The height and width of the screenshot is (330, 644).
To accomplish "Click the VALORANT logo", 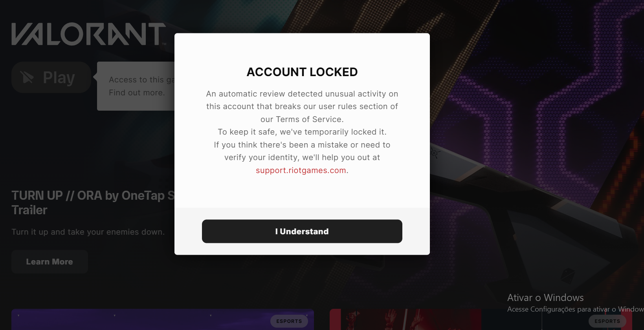I will click(88, 34).
